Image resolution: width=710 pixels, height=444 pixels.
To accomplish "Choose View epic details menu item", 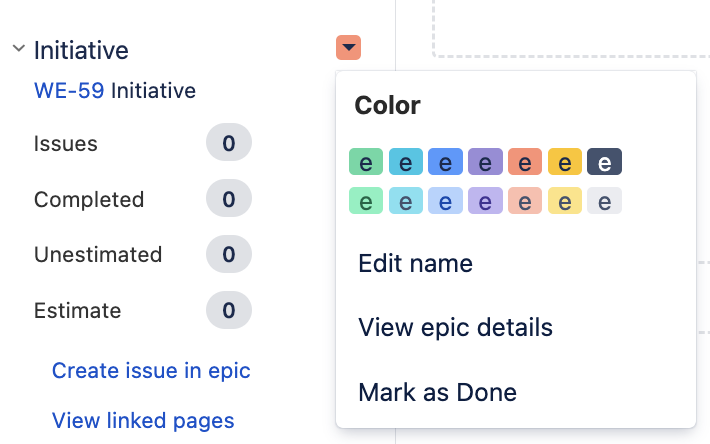I will pos(455,328).
